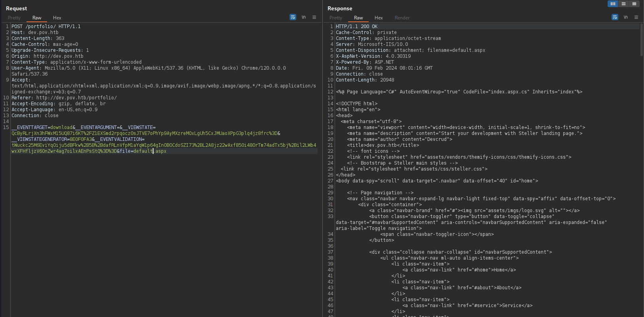Image resolution: width=644 pixels, height=317 pixels.
Task: Open the Response pane hamburger options menu
Action: pos(636,17)
